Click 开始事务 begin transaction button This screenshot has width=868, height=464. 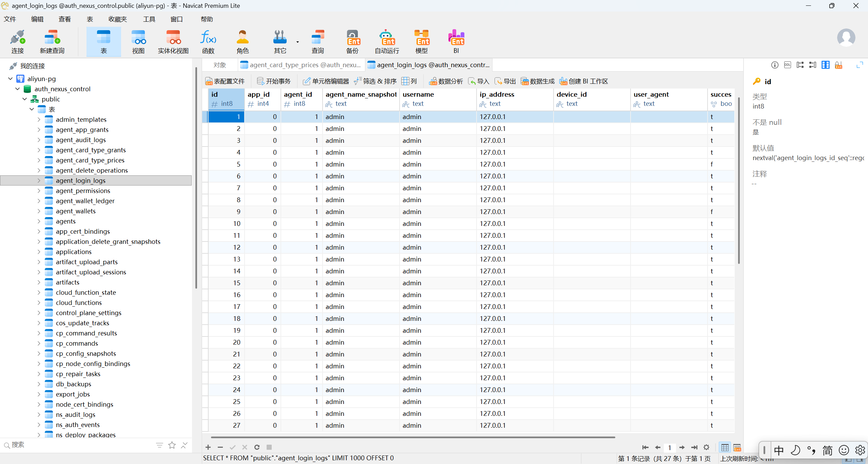point(274,81)
